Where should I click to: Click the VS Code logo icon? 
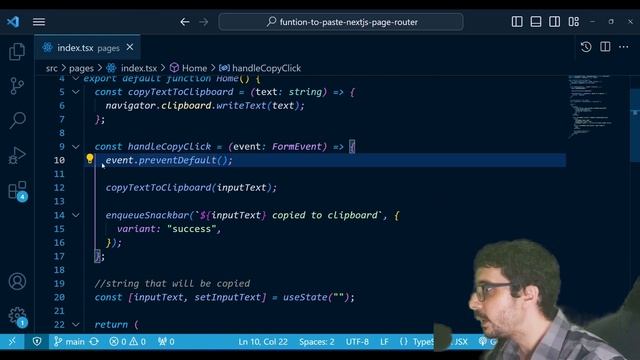(13, 22)
